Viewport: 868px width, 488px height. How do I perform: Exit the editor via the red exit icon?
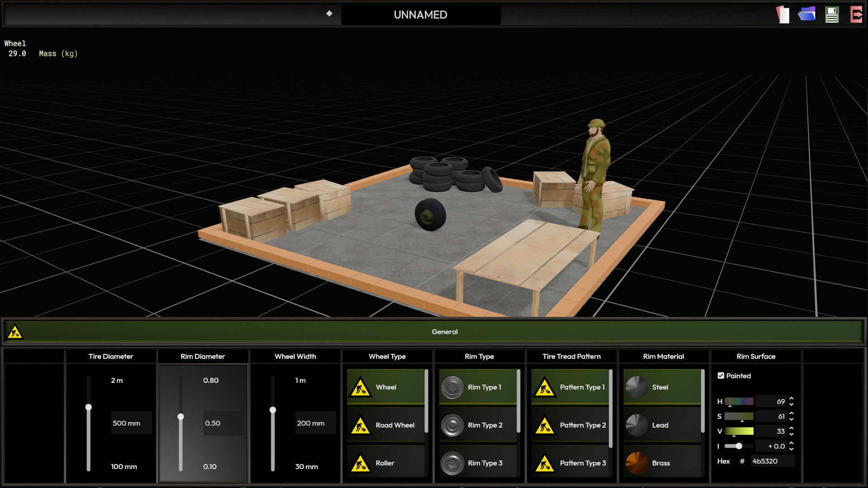(856, 14)
